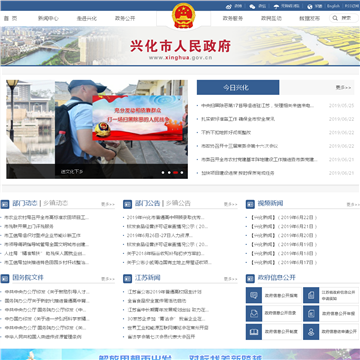The height and width of the screenshot is (360, 360).
Task: Click the 江苏新闻 section icon
Action: click(x=127, y=278)
